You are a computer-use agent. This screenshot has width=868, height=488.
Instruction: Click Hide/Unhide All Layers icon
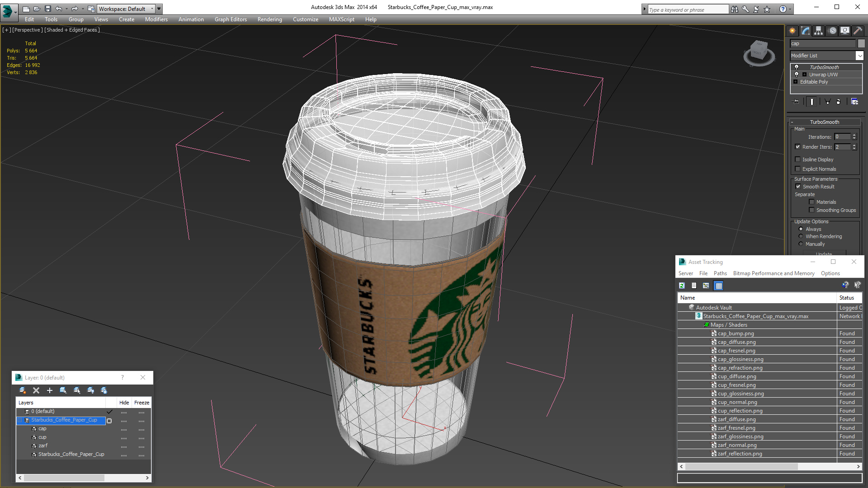(90, 390)
